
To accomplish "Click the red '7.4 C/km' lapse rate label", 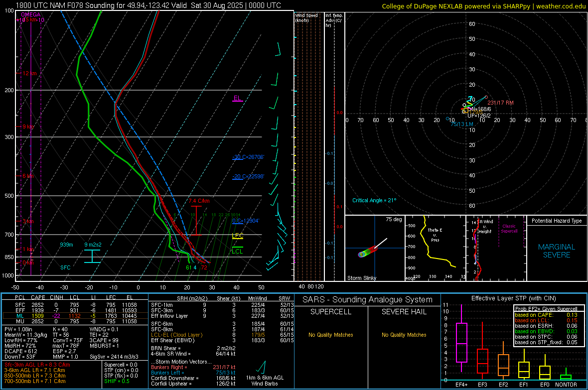I will [x=199, y=201].
